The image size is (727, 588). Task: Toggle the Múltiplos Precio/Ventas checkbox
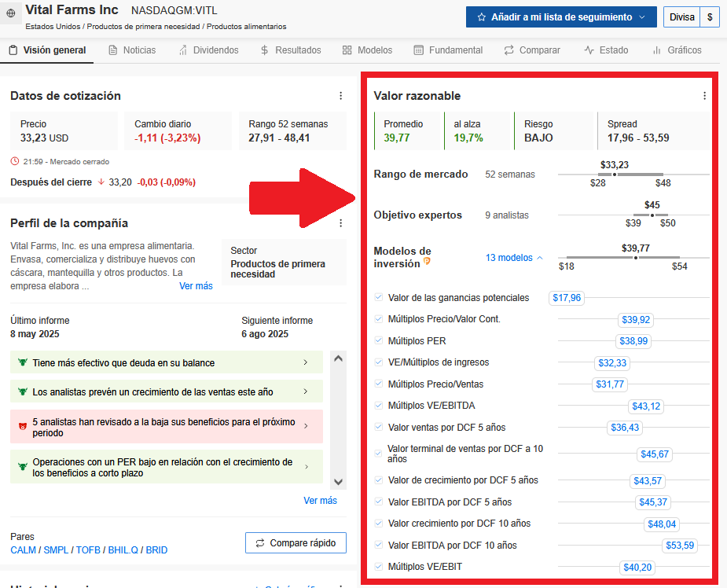pos(378,384)
